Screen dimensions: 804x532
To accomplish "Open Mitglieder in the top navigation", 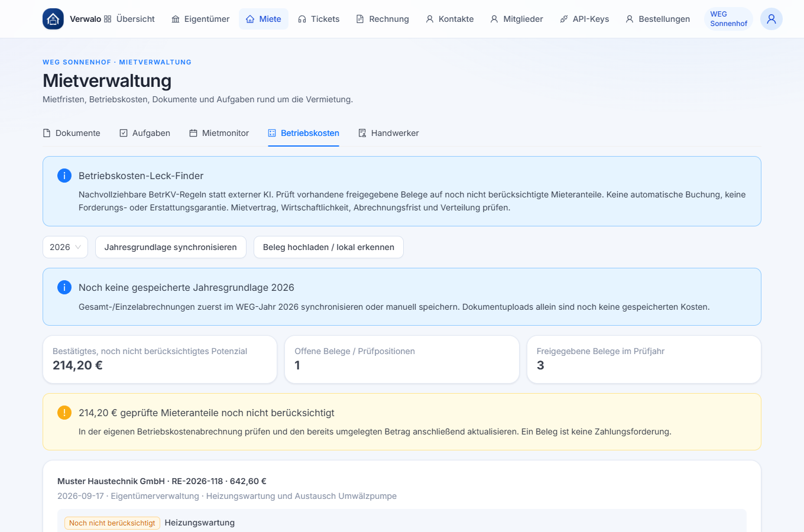I will [517, 19].
